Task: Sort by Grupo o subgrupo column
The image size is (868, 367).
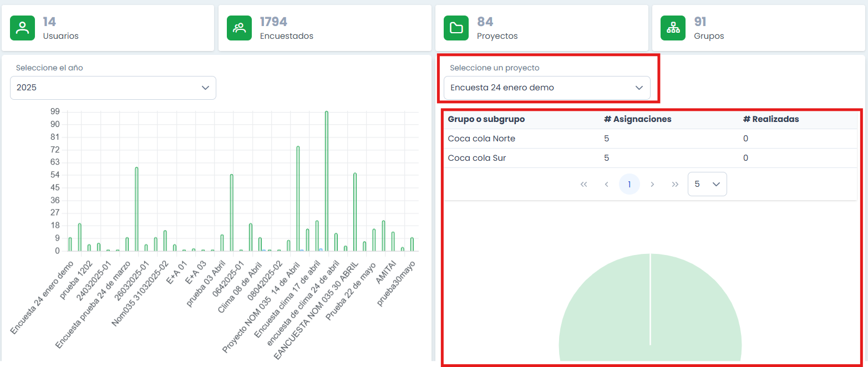Action: 486,119
